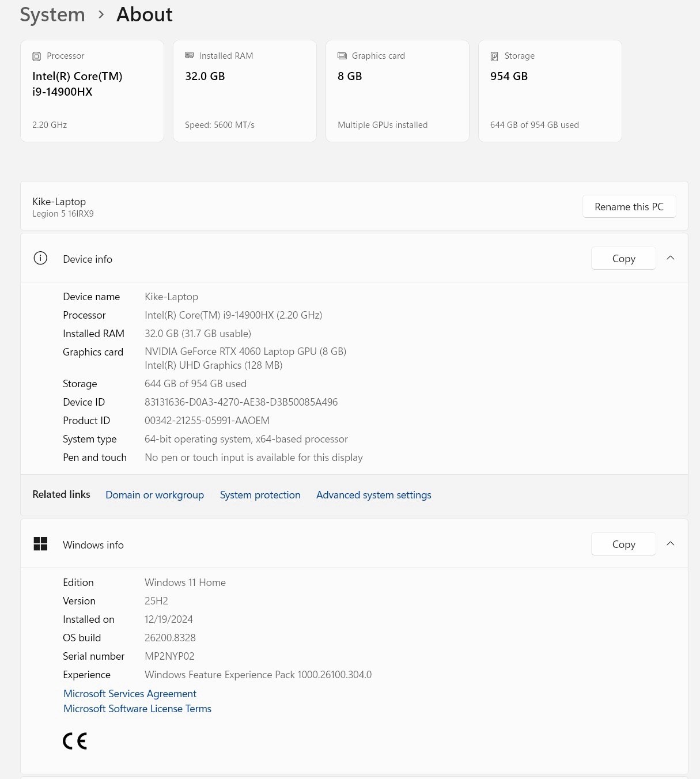This screenshot has width=700, height=779.
Task: Collapse the Device info section
Action: 671,258
